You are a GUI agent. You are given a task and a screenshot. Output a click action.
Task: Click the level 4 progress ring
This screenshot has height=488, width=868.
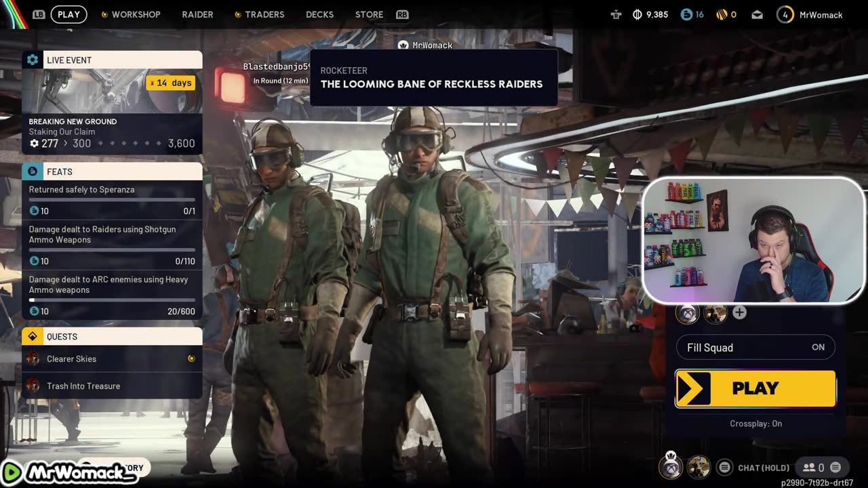tap(785, 14)
